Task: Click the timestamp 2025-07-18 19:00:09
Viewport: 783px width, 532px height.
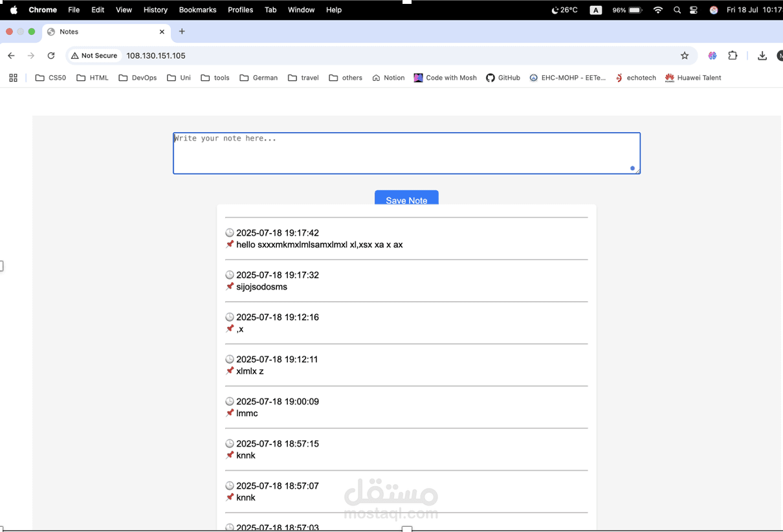Action: pos(278,401)
